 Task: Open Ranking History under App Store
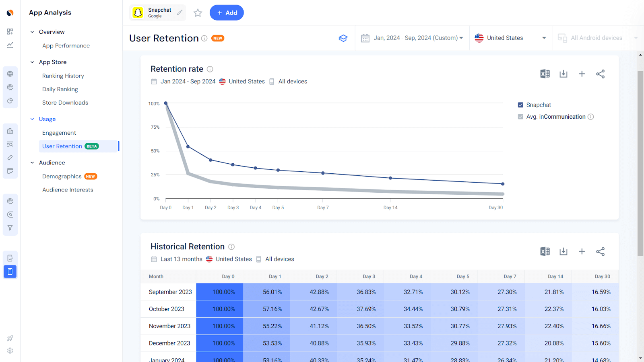pyautogui.click(x=63, y=76)
